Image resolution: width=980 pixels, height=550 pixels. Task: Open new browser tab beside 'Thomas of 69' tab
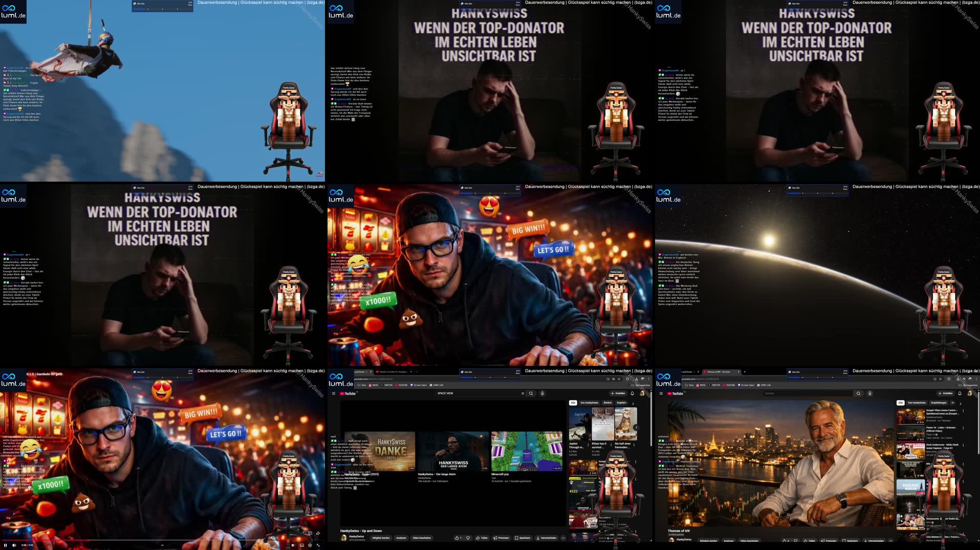[744, 372]
